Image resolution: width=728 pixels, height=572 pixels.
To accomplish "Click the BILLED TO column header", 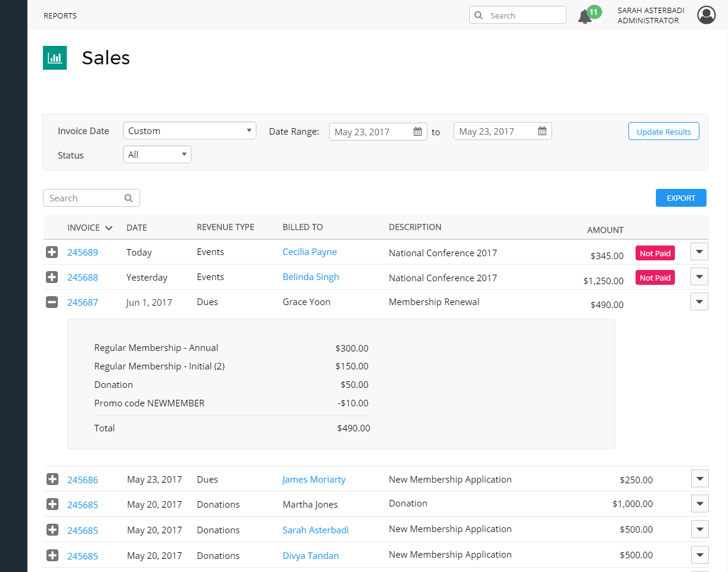I will [x=303, y=227].
